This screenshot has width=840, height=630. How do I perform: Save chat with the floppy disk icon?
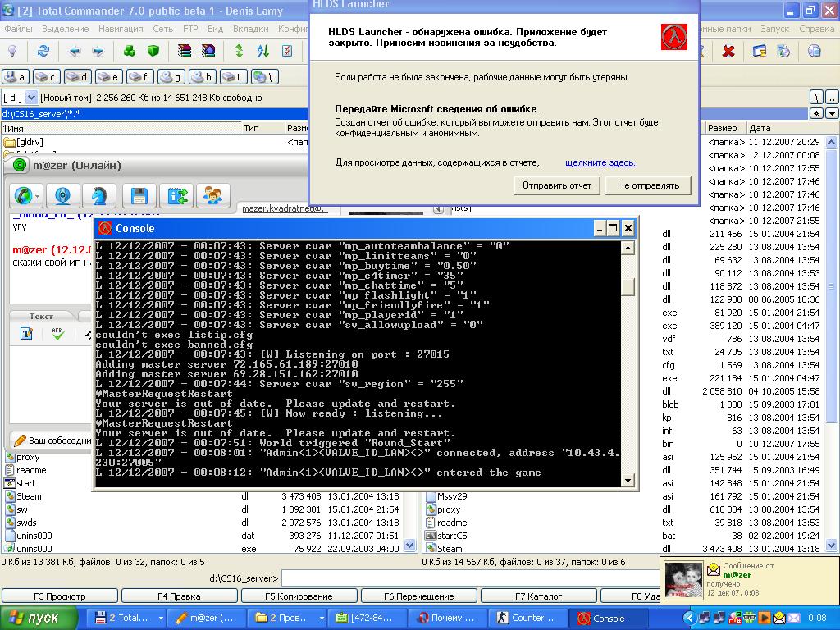pyautogui.click(x=139, y=196)
